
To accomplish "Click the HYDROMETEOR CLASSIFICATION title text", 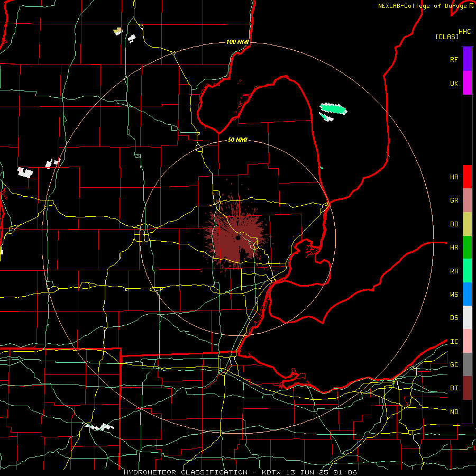I will click(x=186, y=472).
